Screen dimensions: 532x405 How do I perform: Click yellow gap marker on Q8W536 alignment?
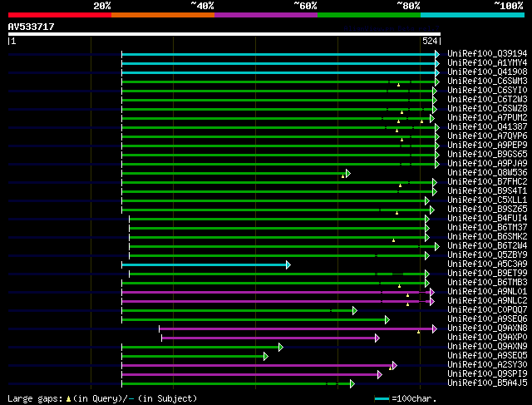pos(342,176)
